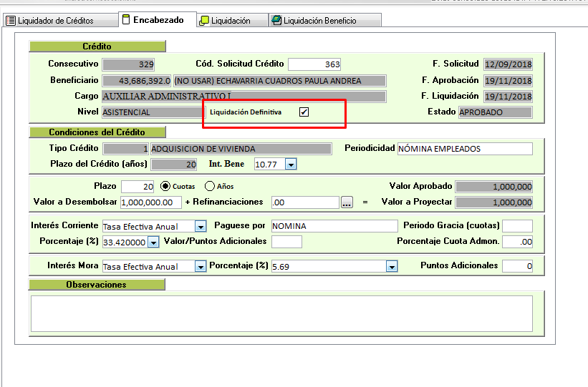Open the Liquidación Beneficio tab
This screenshot has height=387, width=588.
tap(319, 21)
